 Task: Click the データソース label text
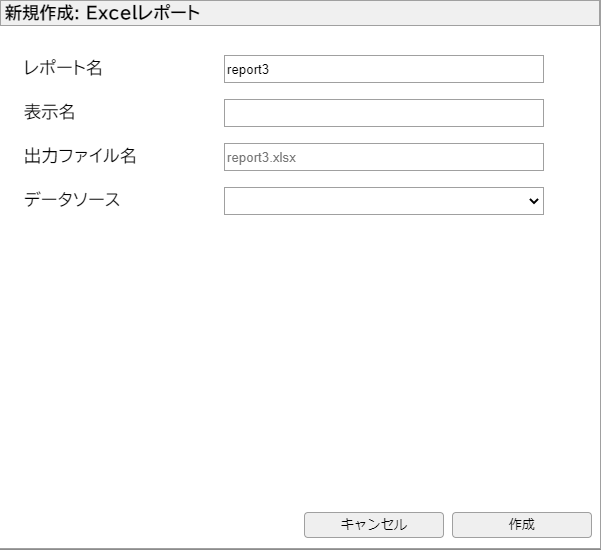tap(72, 200)
